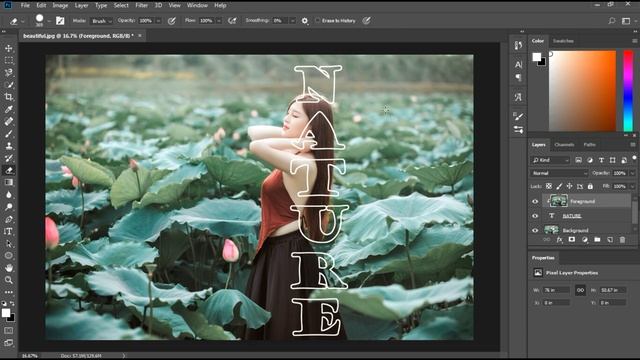640x360 pixels.
Task: Switch to the Channels tab
Action: (564, 144)
